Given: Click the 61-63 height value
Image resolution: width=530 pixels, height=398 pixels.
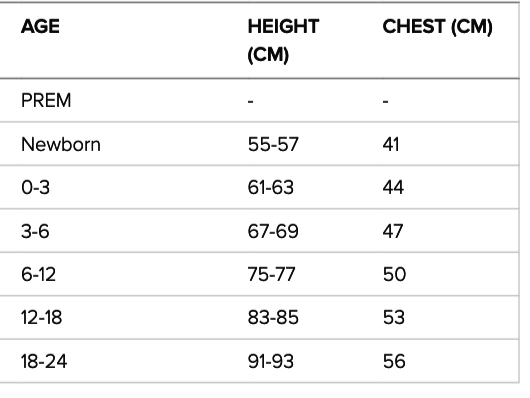Looking at the screenshot, I should 271,187.
